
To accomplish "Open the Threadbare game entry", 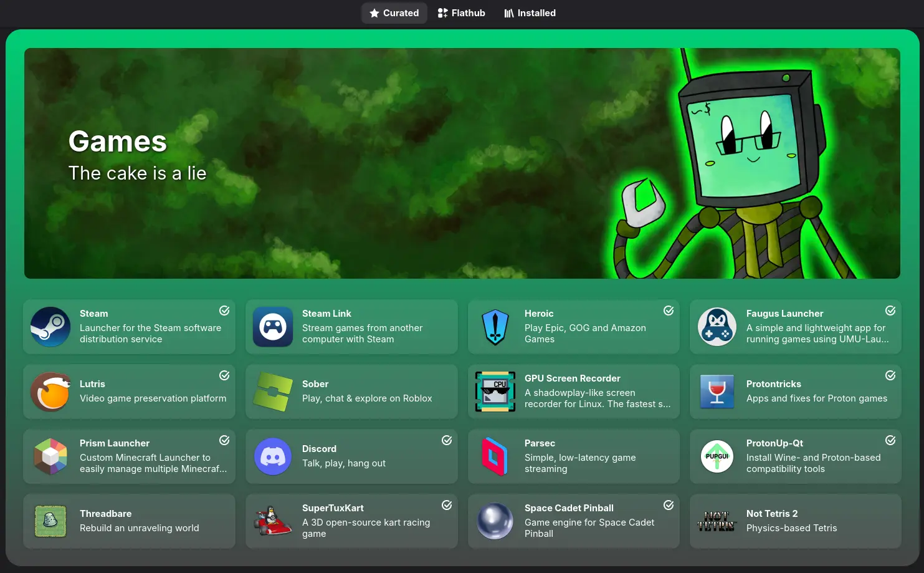I will point(129,521).
